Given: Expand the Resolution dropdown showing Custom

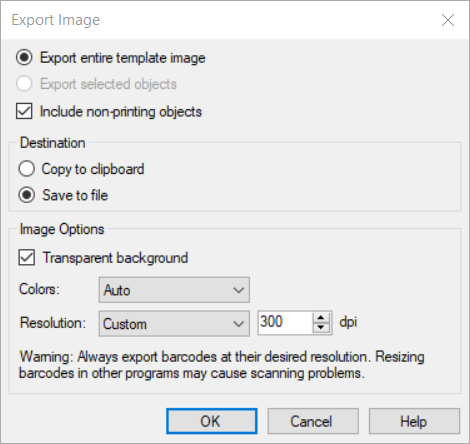Looking at the screenshot, I should pyautogui.click(x=174, y=323).
